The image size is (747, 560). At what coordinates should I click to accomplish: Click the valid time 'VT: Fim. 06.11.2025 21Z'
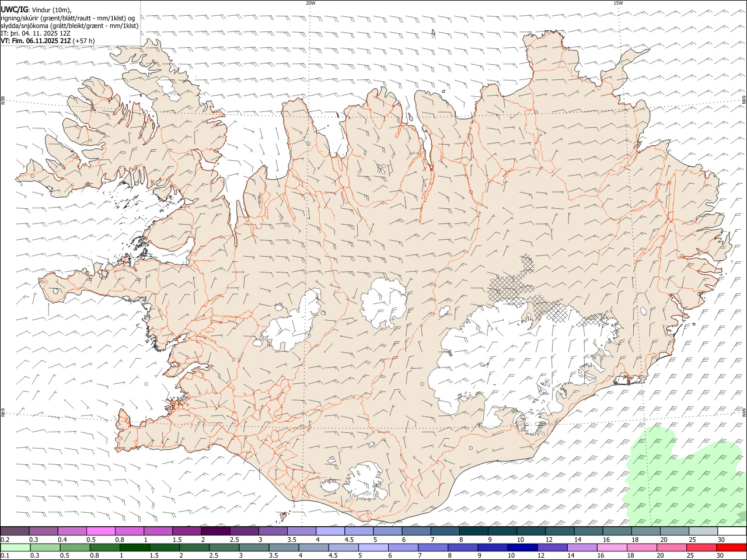[x=36, y=41]
